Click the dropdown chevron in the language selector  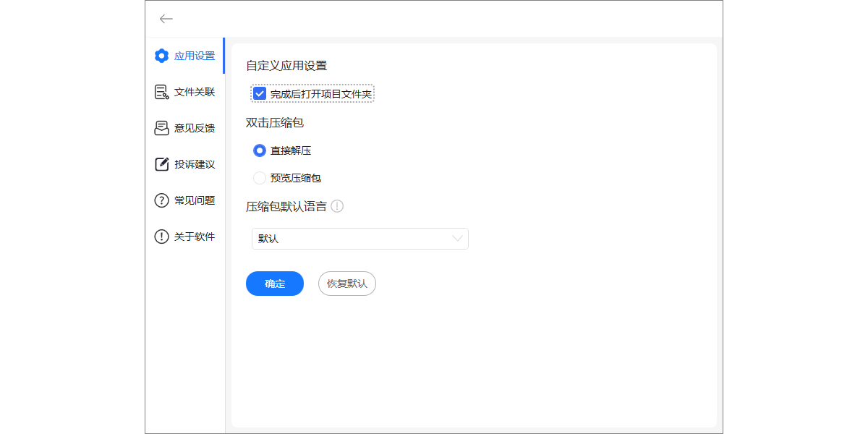pos(457,239)
